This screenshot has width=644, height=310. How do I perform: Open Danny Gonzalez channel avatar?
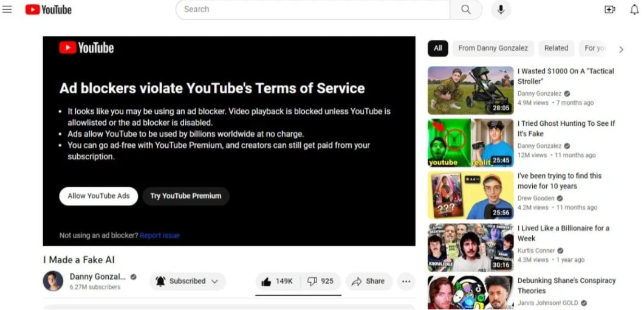(x=53, y=281)
